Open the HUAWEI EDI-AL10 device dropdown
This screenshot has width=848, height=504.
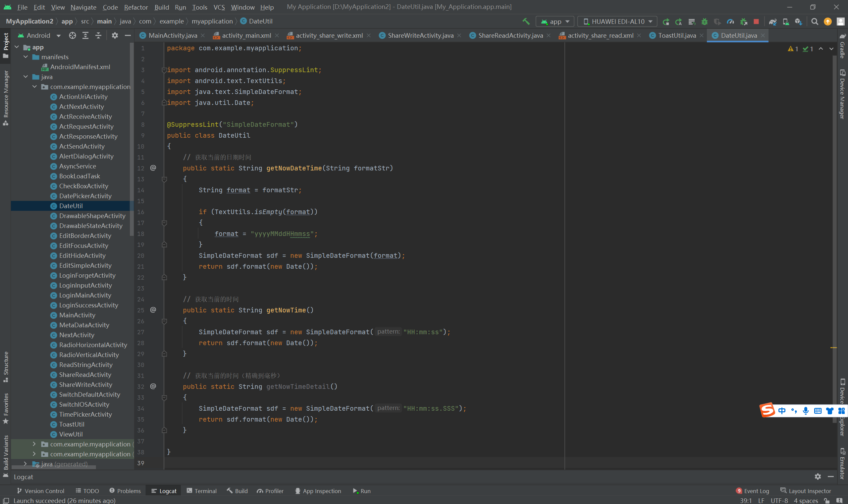tap(617, 22)
